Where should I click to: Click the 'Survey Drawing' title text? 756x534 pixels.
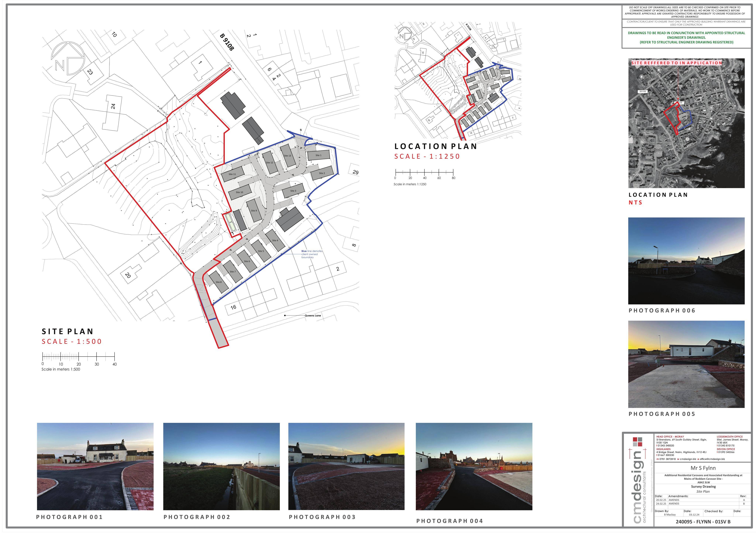point(703,486)
